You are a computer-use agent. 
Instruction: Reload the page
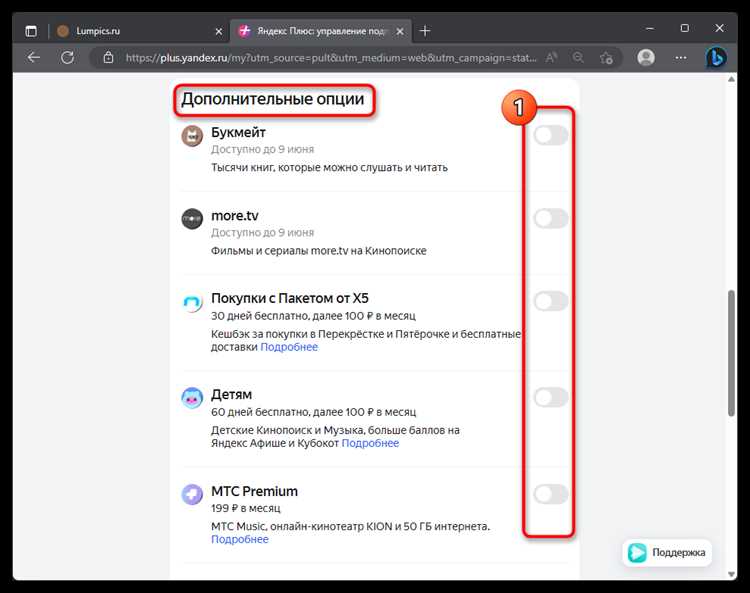(67, 58)
